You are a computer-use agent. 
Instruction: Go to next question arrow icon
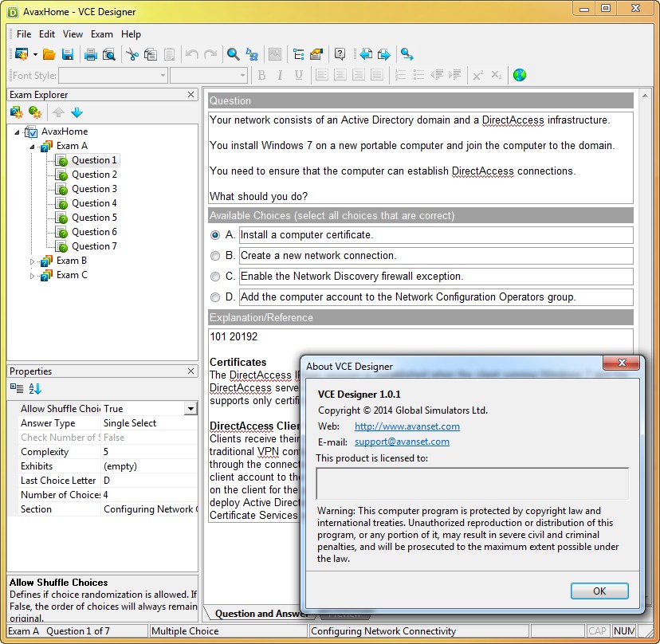click(x=384, y=54)
